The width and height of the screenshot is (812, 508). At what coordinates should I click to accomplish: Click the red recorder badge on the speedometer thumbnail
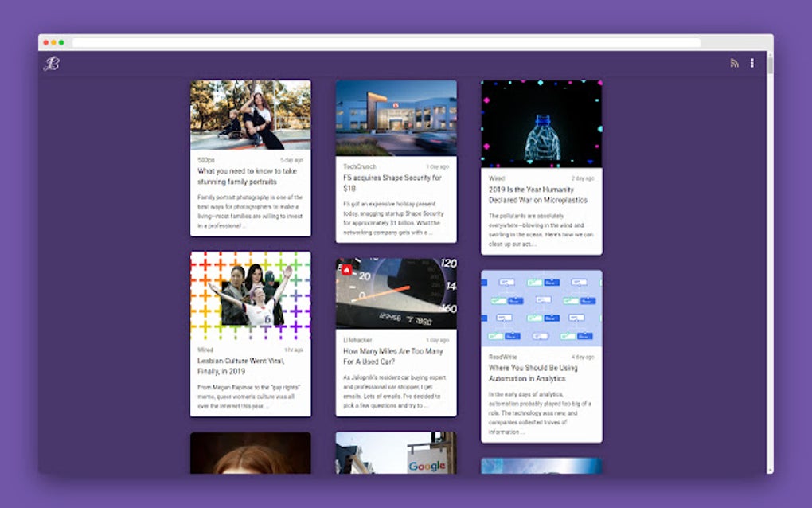click(x=347, y=270)
